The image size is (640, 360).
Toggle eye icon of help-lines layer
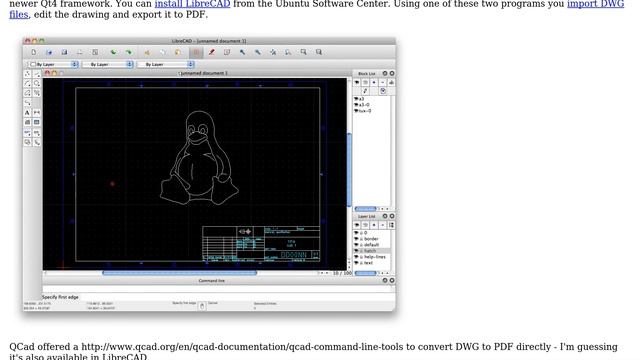[x=356, y=257]
